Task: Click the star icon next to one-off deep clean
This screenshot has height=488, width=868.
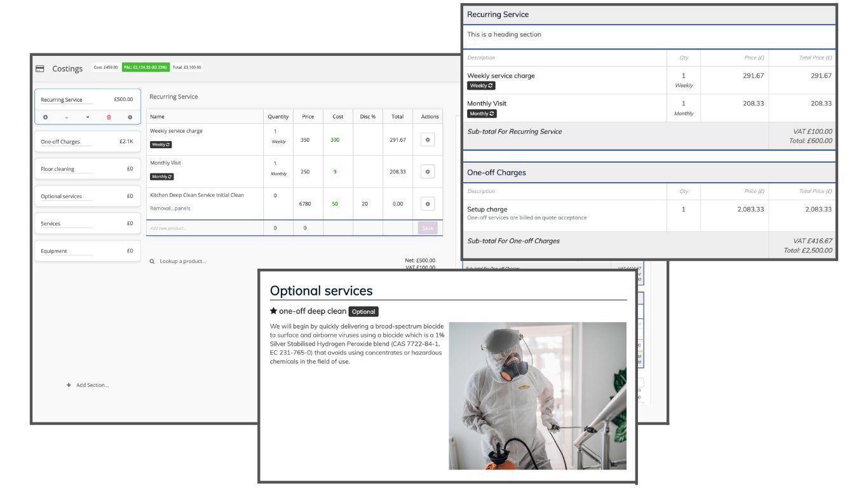Action: [x=273, y=311]
